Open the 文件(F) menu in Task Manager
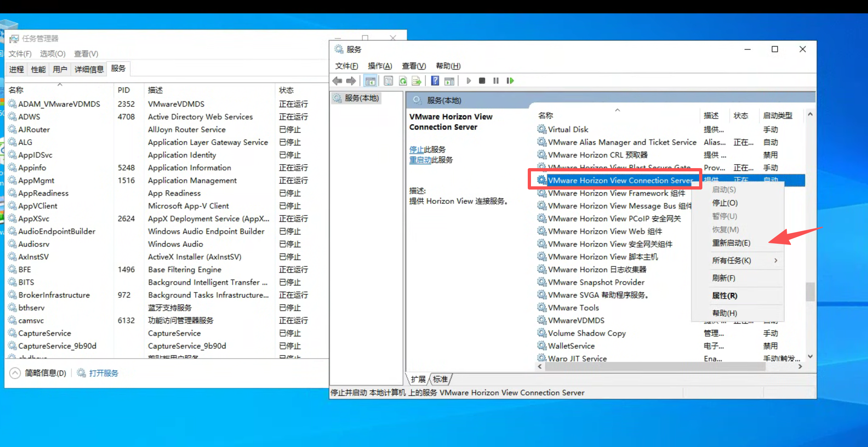 click(20, 54)
